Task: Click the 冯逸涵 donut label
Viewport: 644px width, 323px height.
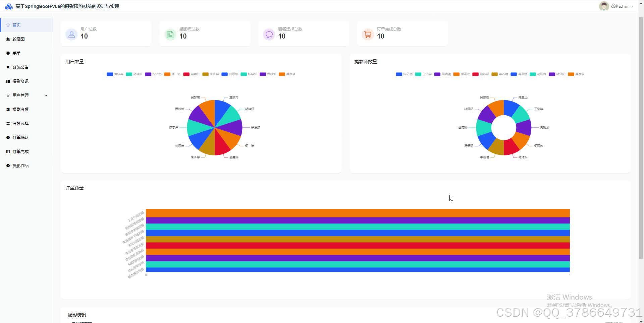Action: (x=469, y=146)
